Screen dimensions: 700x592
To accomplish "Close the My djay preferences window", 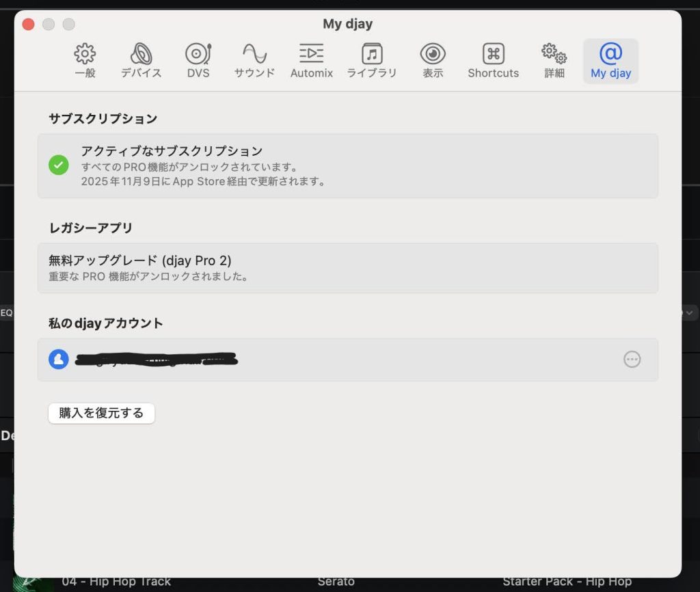I will (x=28, y=25).
